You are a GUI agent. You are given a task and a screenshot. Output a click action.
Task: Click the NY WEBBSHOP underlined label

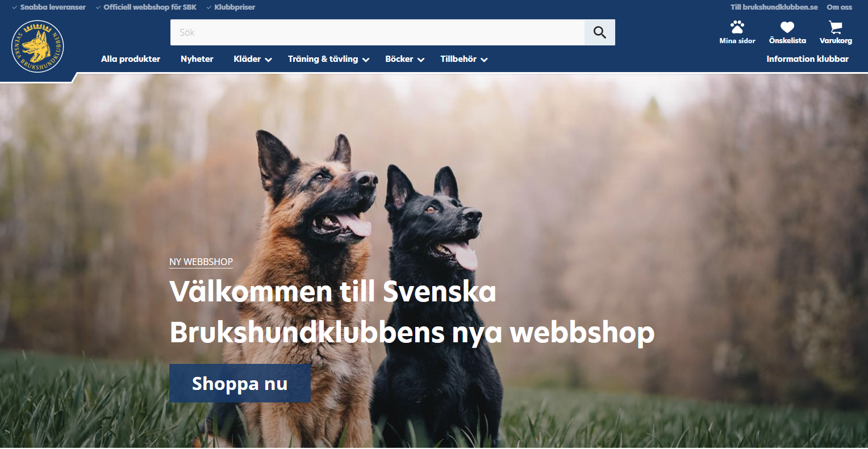point(201,262)
